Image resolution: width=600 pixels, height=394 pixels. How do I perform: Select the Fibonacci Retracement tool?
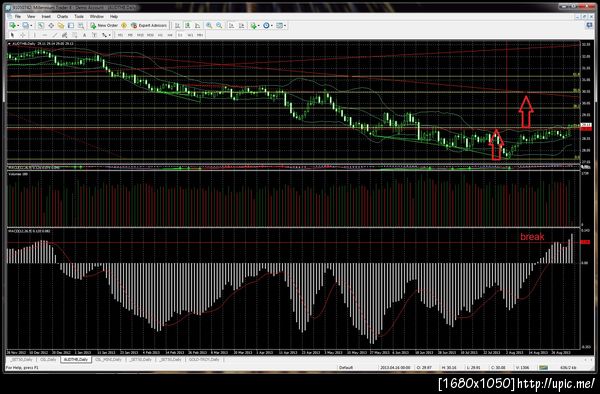[75, 35]
